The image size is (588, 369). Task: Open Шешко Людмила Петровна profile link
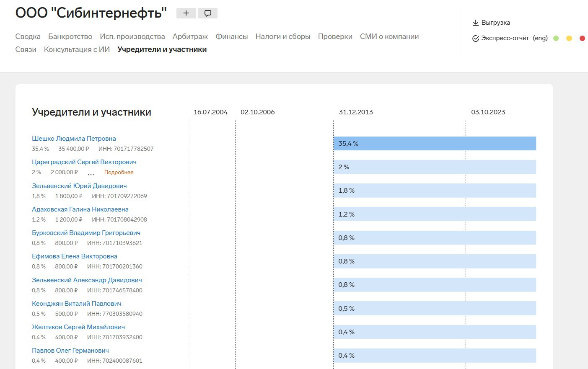[x=74, y=139]
